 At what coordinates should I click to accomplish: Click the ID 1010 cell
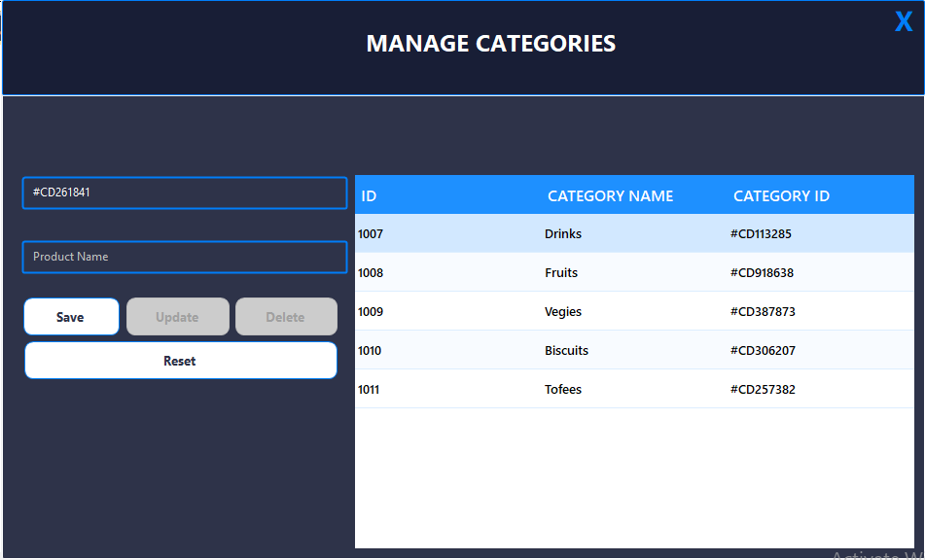tap(371, 350)
